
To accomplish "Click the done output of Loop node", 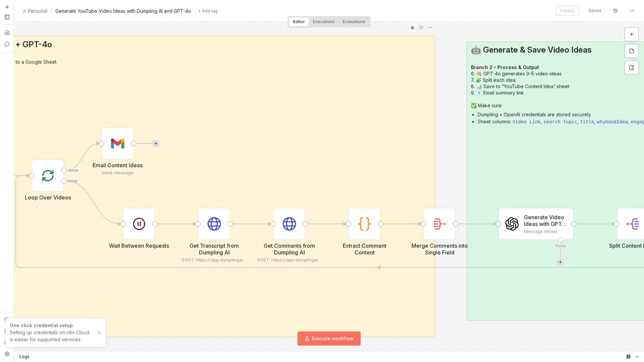I will 64,170.
